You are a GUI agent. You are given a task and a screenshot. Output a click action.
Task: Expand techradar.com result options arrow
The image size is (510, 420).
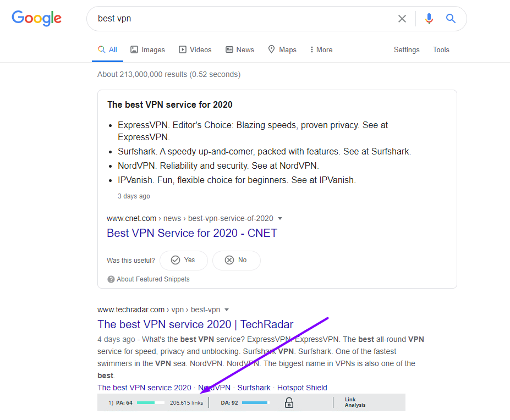[227, 310]
